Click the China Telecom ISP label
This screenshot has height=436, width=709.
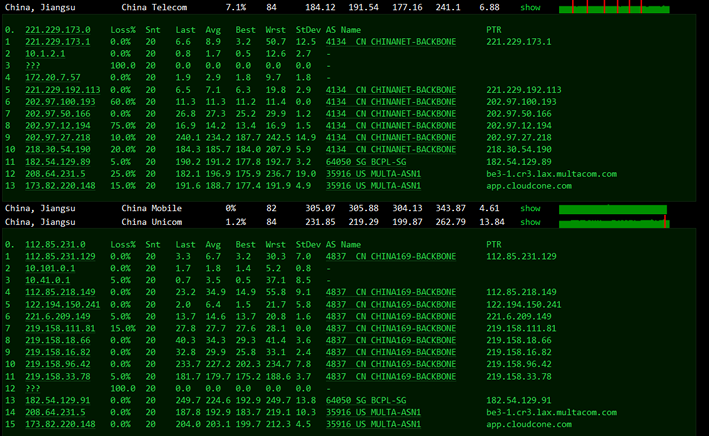154,7
